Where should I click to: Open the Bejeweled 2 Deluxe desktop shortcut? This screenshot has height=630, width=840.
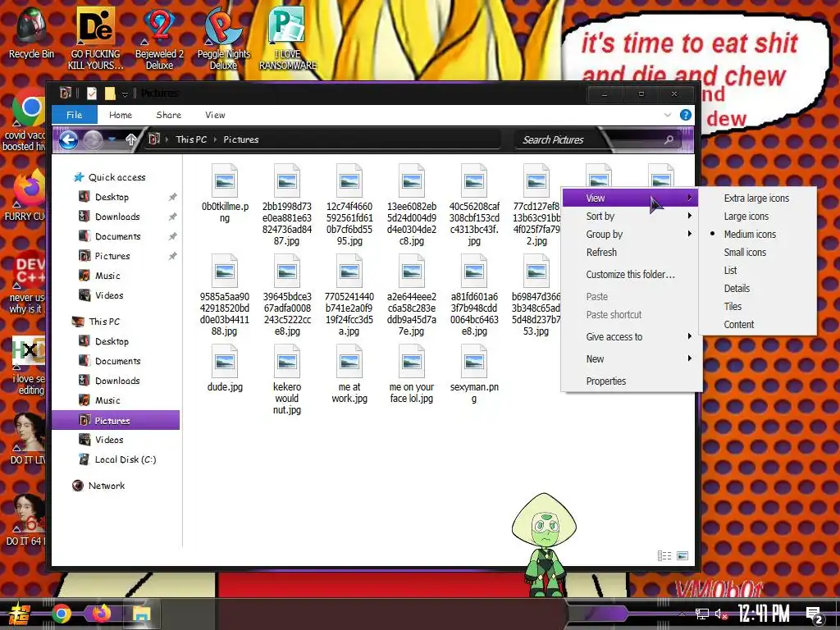click(159, 39)
